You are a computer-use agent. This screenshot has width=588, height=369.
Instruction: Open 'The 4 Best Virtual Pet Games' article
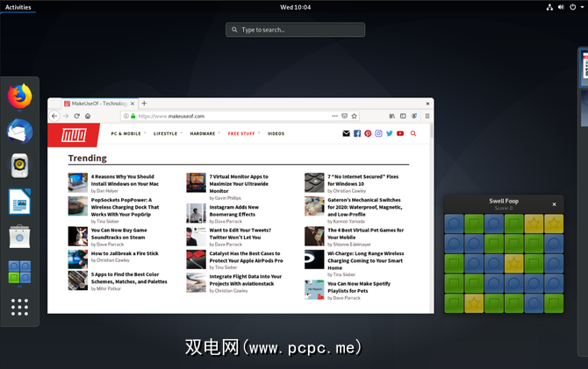point(366,234)
